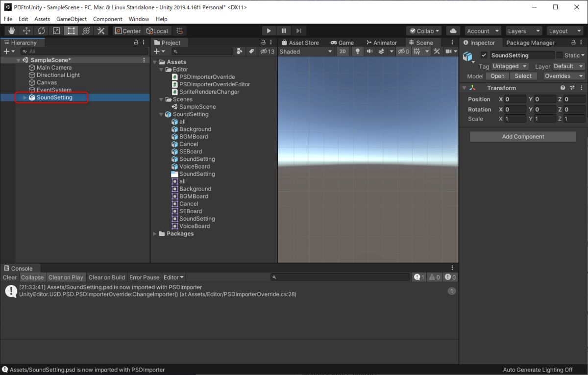Open the Window menu

pos(139,19)
